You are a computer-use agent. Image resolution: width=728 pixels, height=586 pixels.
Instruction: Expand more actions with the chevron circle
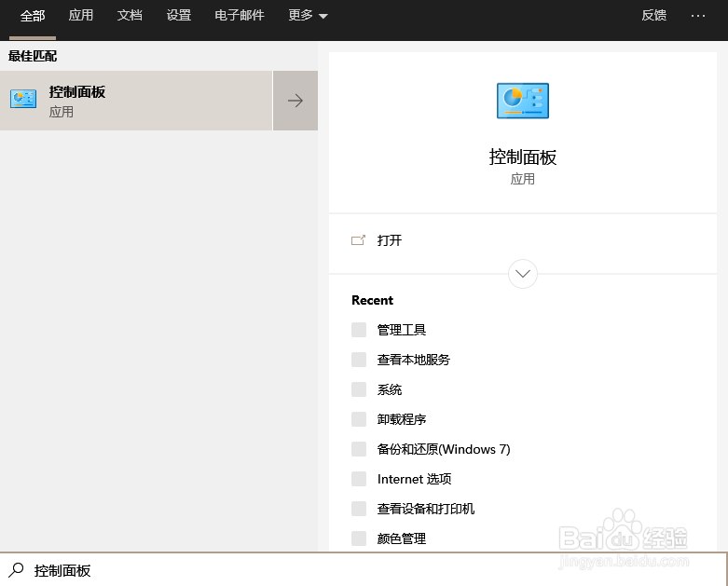523,274
